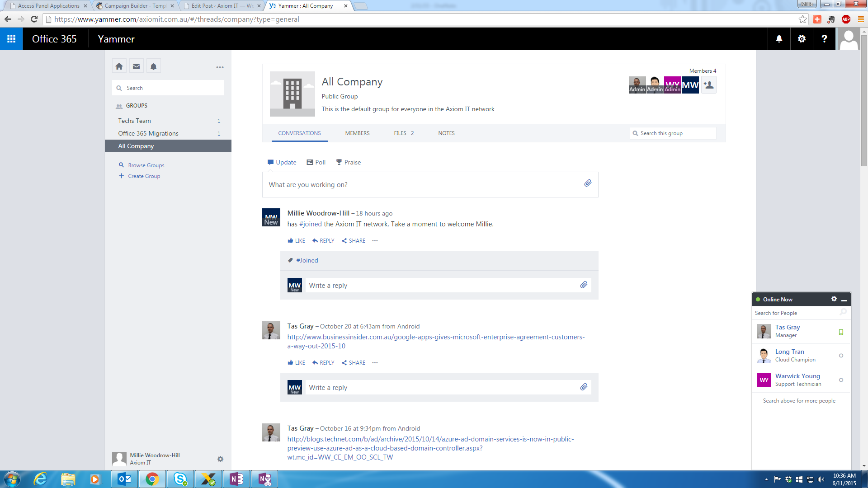Open the Adblock Plus extension icon
Viewport: 868px width, 488px height.
[x=846, y=19]
